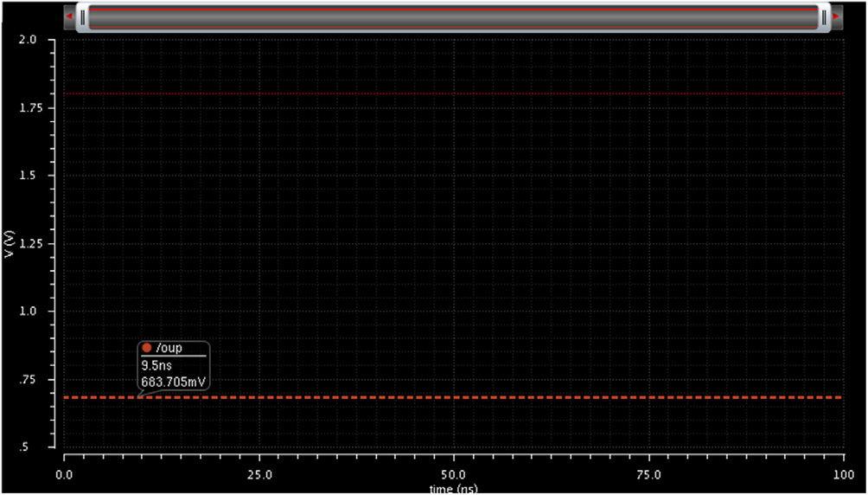Click the 100 tick label on time axis
This screenshot has height=495, width=868.
842,475
